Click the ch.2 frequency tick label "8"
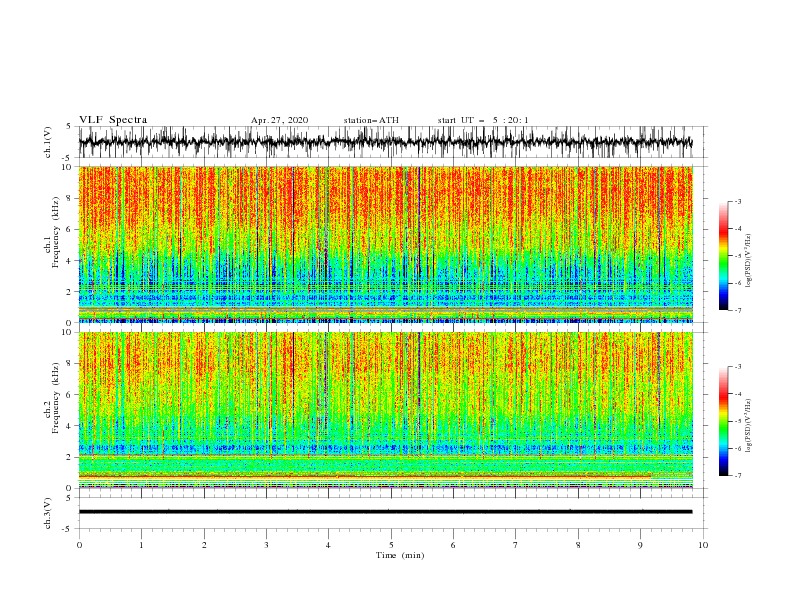Viewport: 792px width, 612px height. pos(70,364)
